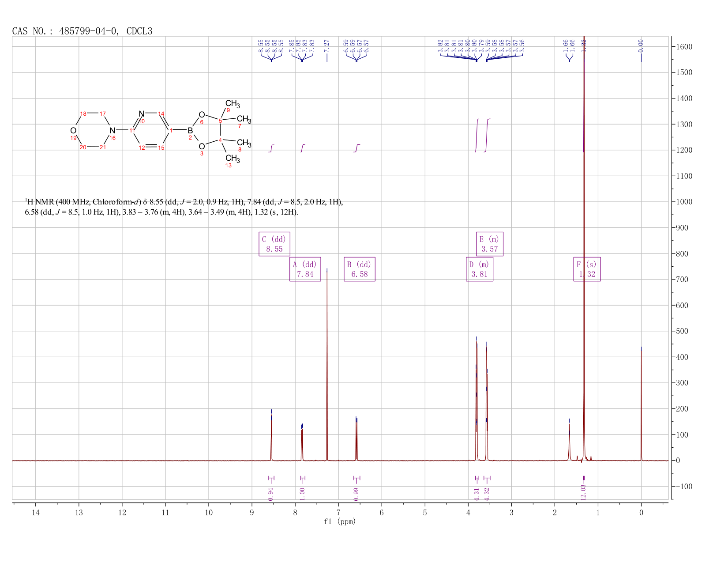728x563 pixels.
Task: Click the integral curve above the 6.58 peak
Action: [x=356, y=147]
